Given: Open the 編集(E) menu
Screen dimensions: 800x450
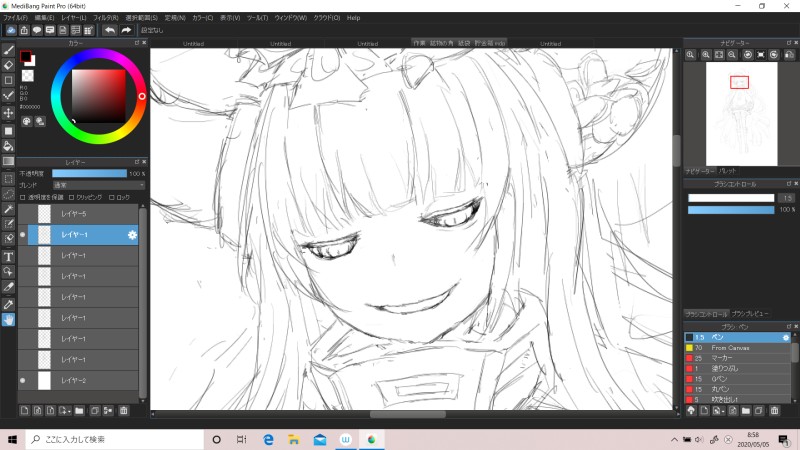Looking at the screenshot, I should click(x=44, y=18).
